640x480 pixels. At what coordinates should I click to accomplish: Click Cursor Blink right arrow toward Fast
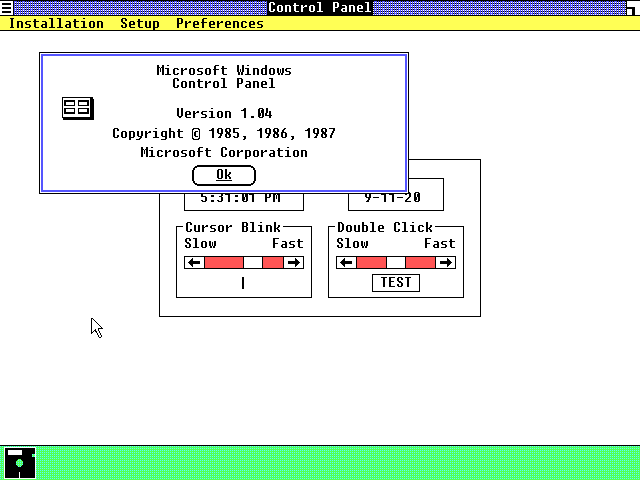[x=293, y=262]
